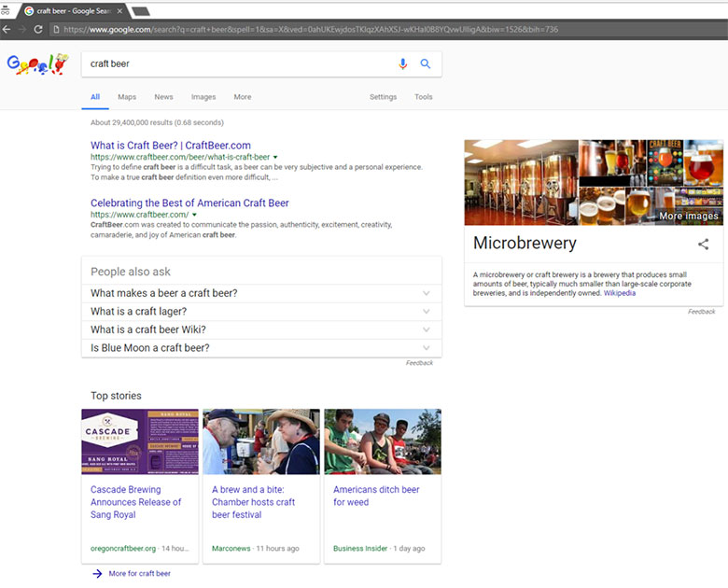Reload the page with refresh icon
The width and height of the screenshot is (728, 588).
(38, 29)
